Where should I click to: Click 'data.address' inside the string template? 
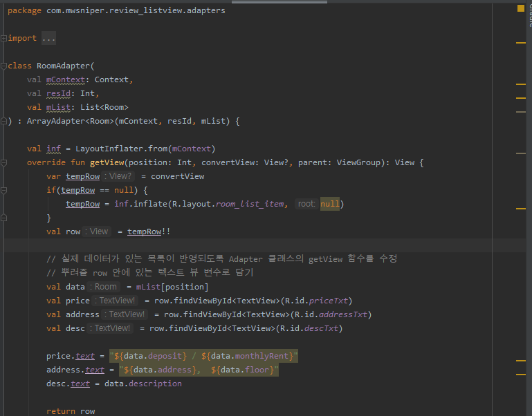(163, 370)
